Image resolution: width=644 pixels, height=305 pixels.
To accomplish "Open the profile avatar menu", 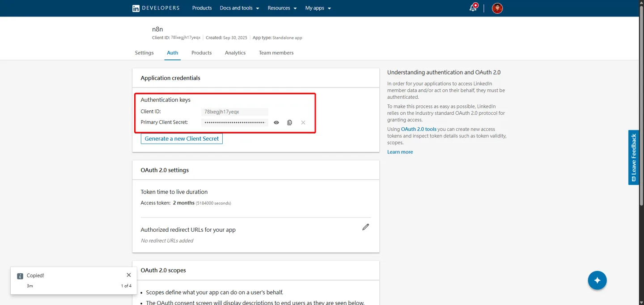I will coord(497,8).
